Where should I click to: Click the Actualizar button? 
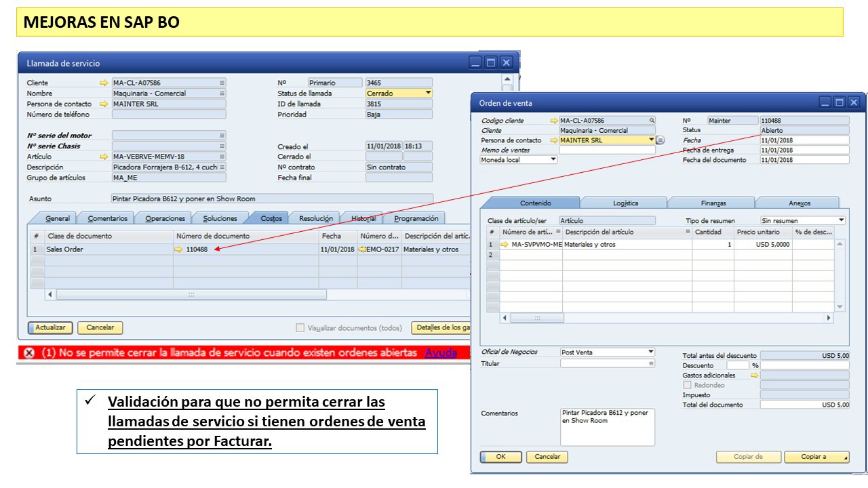click(50, 327)
